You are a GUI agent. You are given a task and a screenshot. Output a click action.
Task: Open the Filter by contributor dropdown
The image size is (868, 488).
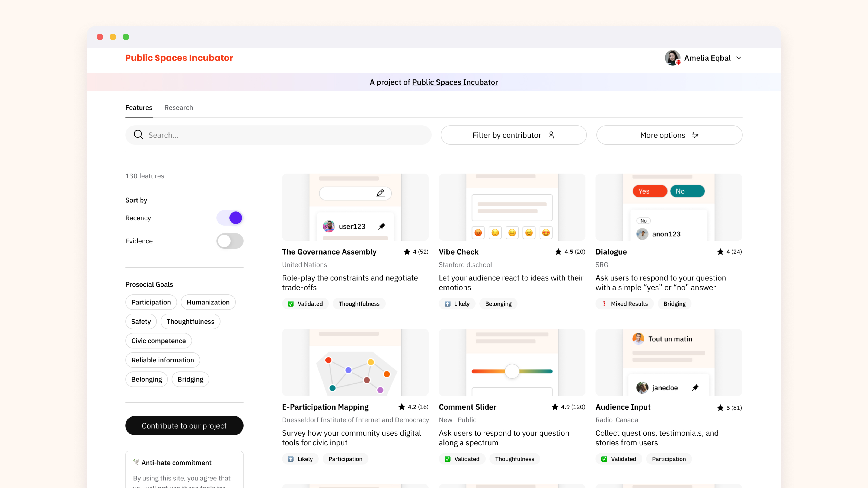(513, 135)
